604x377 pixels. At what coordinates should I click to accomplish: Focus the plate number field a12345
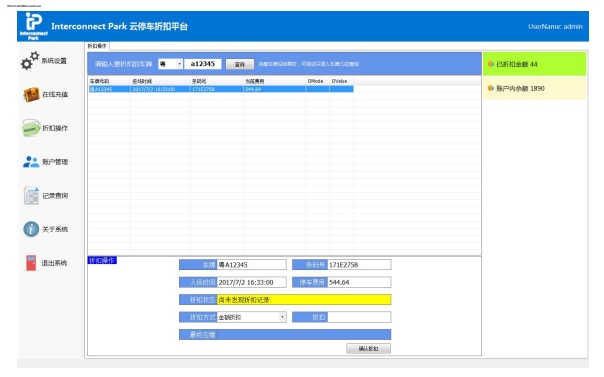click(203, 64)
